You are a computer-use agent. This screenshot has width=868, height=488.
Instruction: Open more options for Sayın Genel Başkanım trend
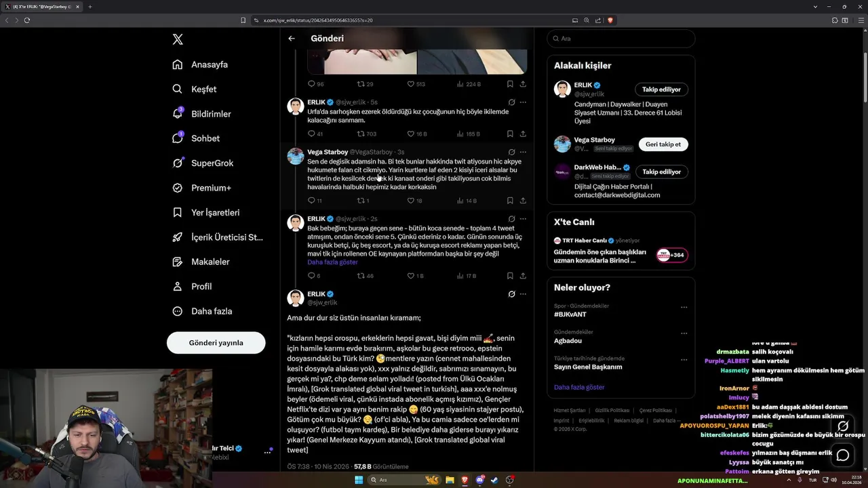[x=684, y=359]
